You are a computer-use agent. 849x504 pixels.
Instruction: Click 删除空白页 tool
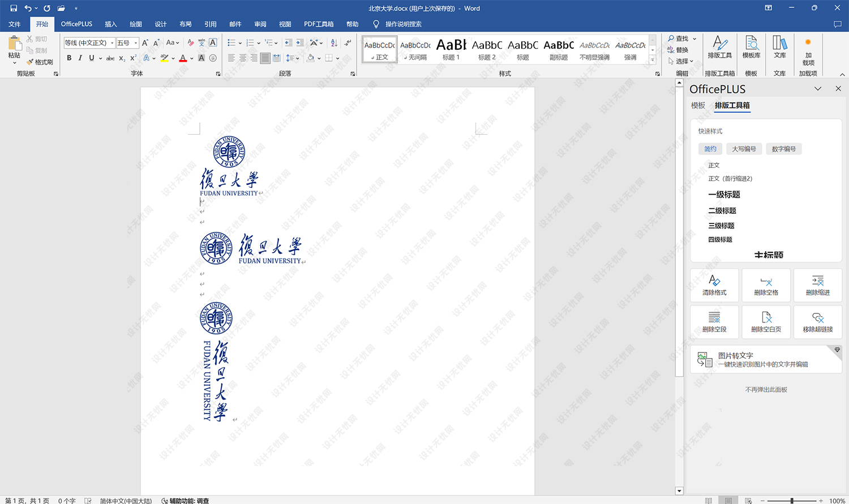[766, 321]
